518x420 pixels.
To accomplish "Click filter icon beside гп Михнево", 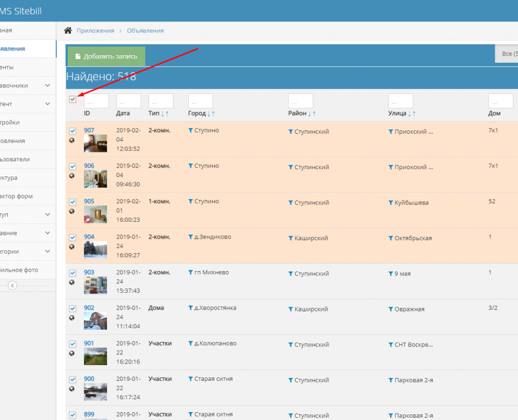I will coord(190,273).
